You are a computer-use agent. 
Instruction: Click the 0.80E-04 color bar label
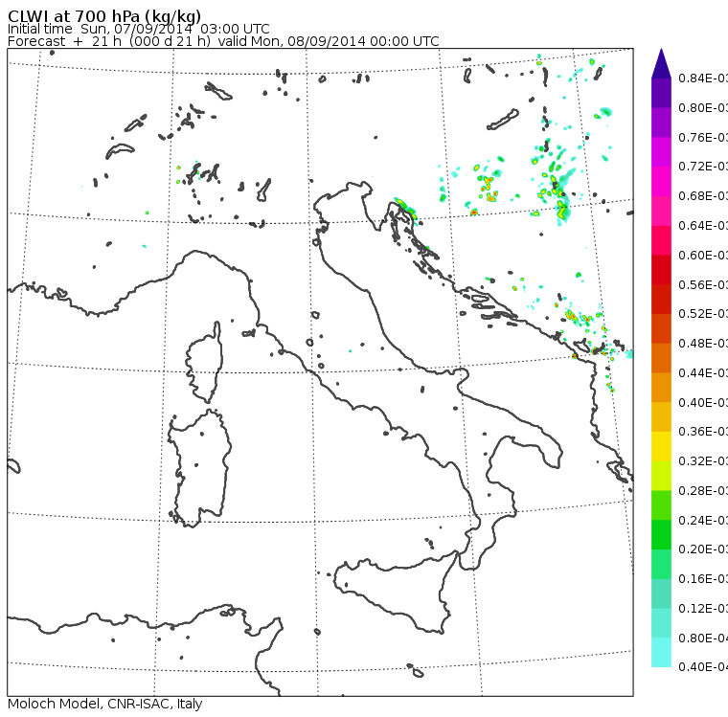point(703,639)
